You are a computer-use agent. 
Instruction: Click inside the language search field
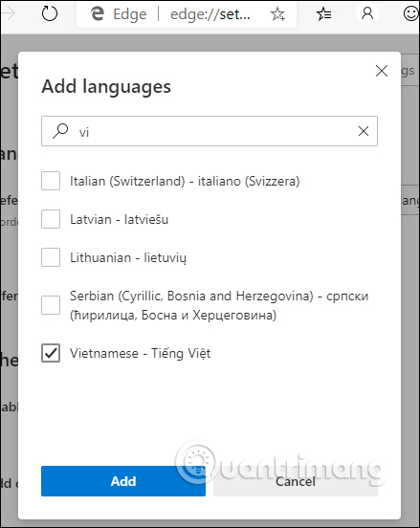tap(210, 131)
